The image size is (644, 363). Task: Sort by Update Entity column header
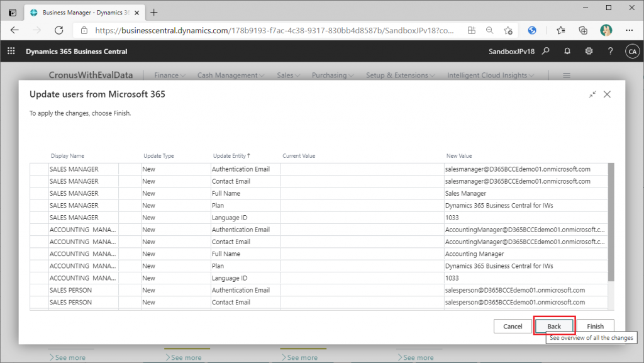pyautogui.click(x=231, y=156)
